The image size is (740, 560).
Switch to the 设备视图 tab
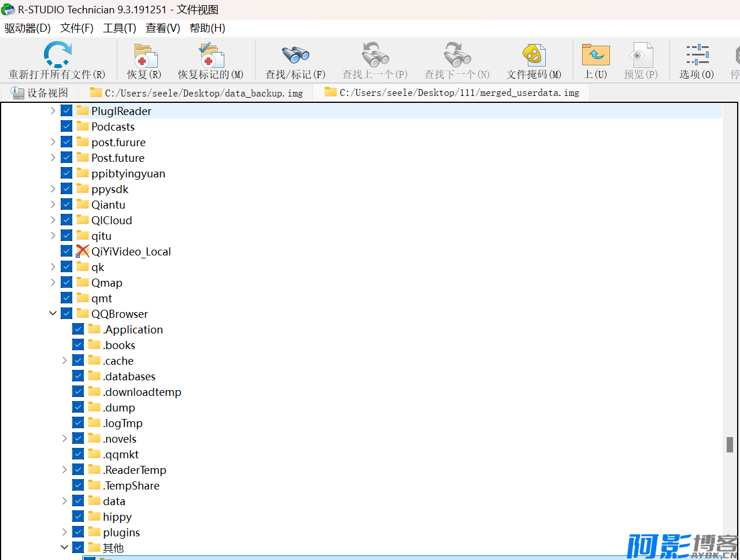pyautogui.click(x=39, y=92)
